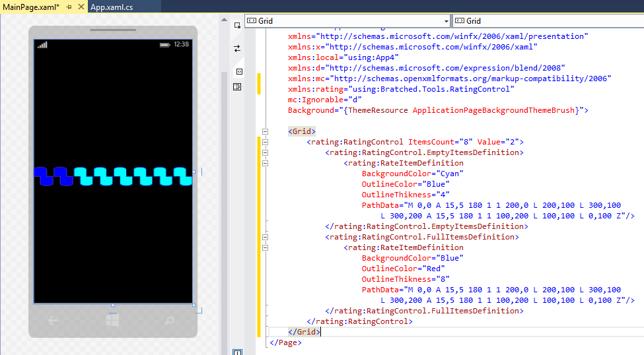Swap the design and XAML panes

coord(237,48)
